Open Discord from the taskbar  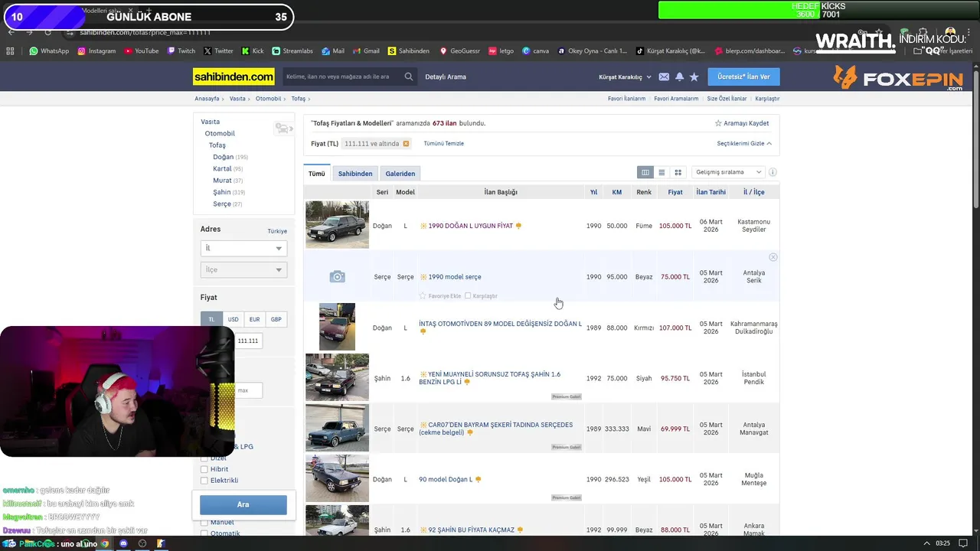click(123, 543)
